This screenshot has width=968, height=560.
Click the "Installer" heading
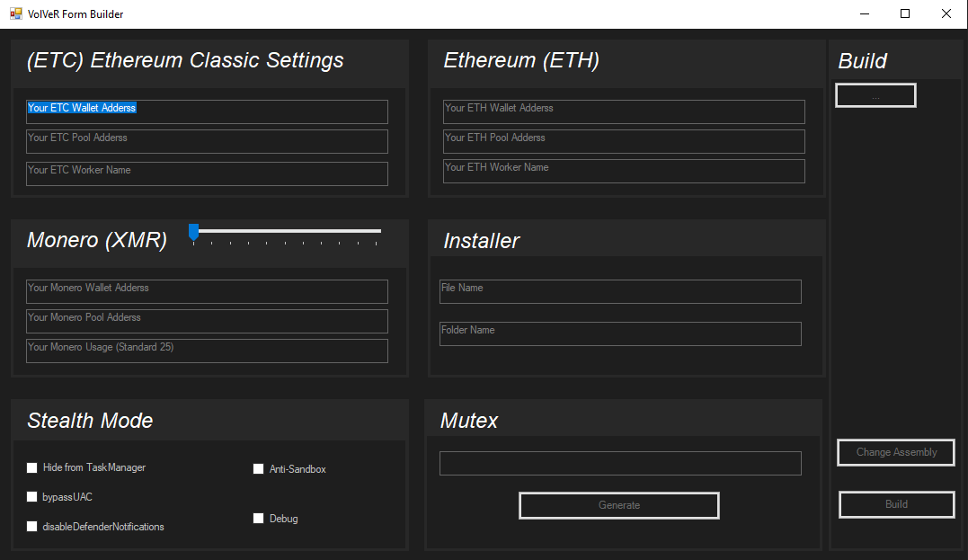coord(482,241)
